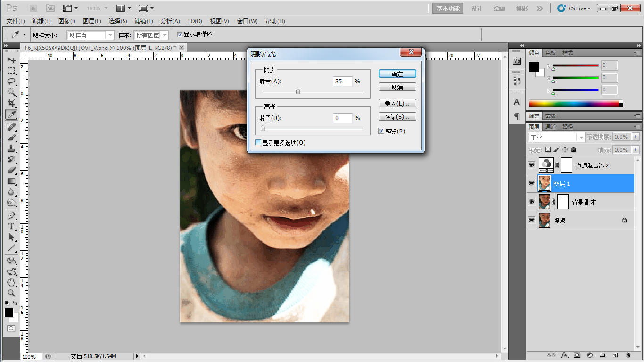
Task: Add a layer style with fx icon
Action: tap(564, 355)
